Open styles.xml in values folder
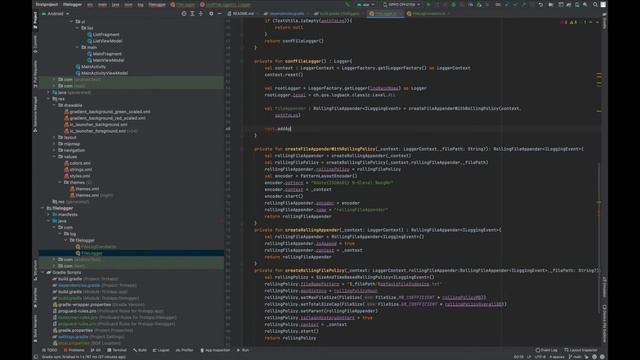 (80, 176)
